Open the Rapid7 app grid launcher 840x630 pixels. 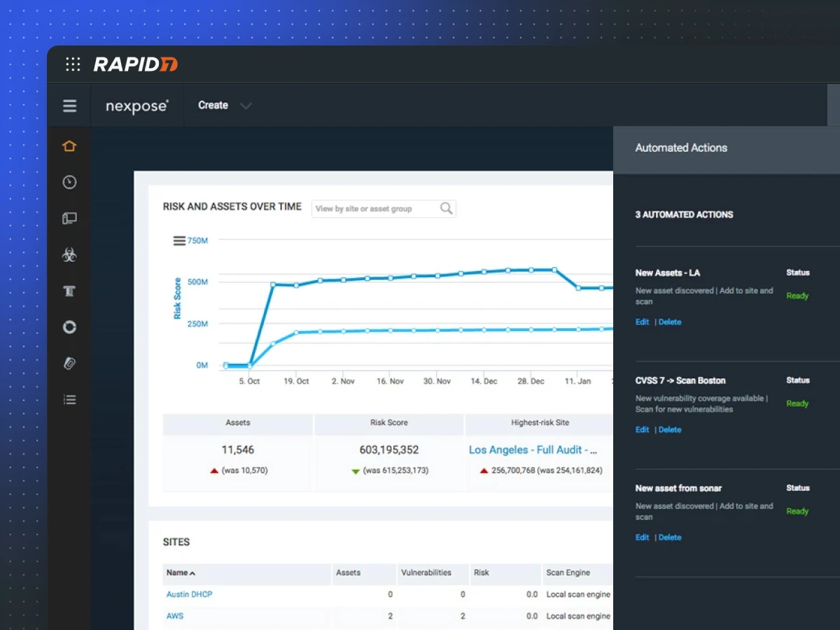(x=73, y=64)
